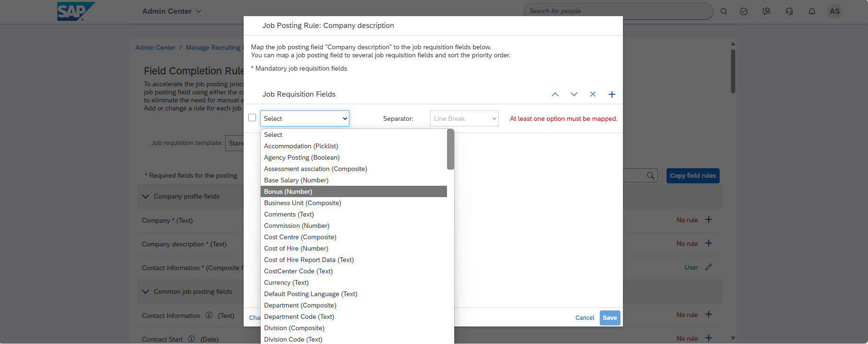
Task: Choose Assessment assciation (Composite) option
Action: point(354,169)
